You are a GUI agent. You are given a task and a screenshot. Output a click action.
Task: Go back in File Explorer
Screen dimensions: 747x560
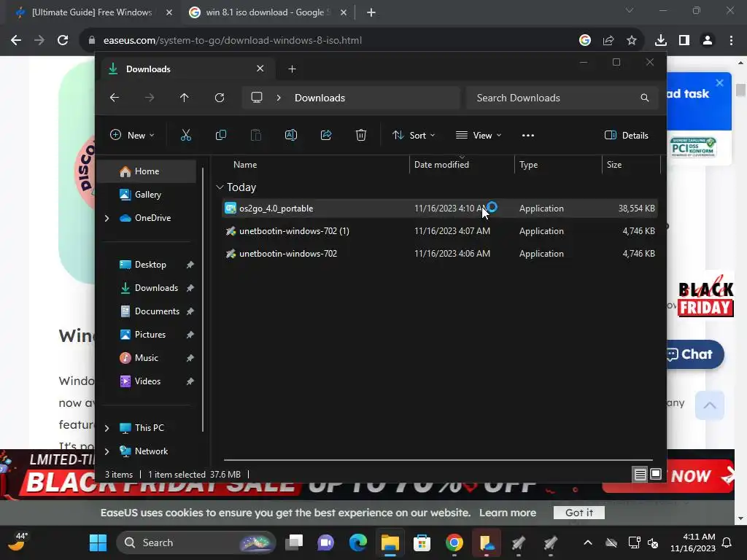[x=115, y=98]
